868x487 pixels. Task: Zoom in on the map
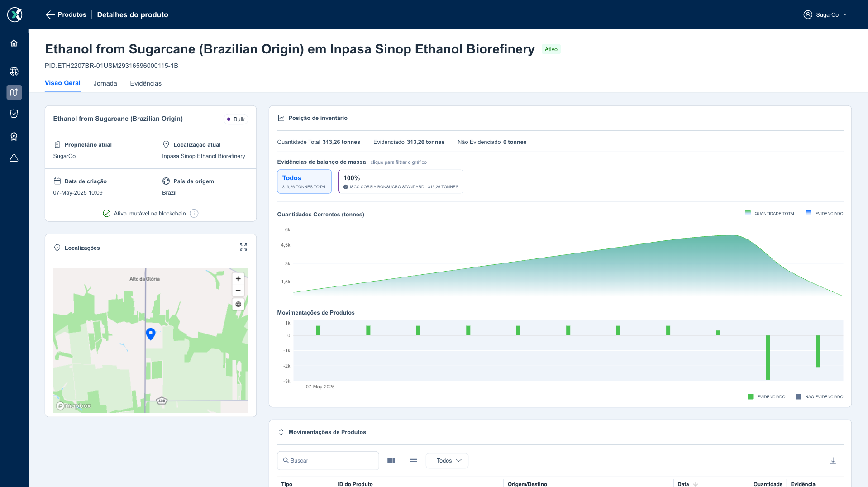(238, 279)
